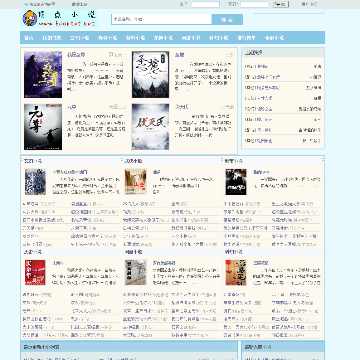Open the dark cover in the 都市小说 section
360x360 pixels.
tap(236, 182)
